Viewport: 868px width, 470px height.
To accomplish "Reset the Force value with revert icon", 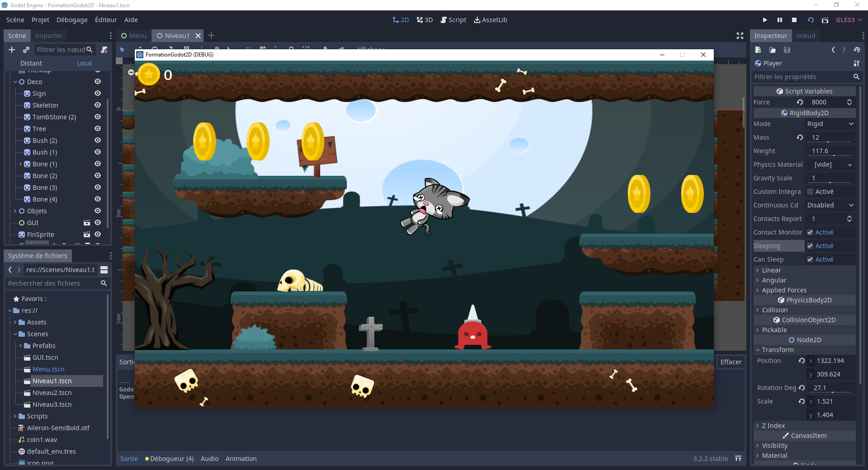I will pyautogui.click(x=800, y=102).
